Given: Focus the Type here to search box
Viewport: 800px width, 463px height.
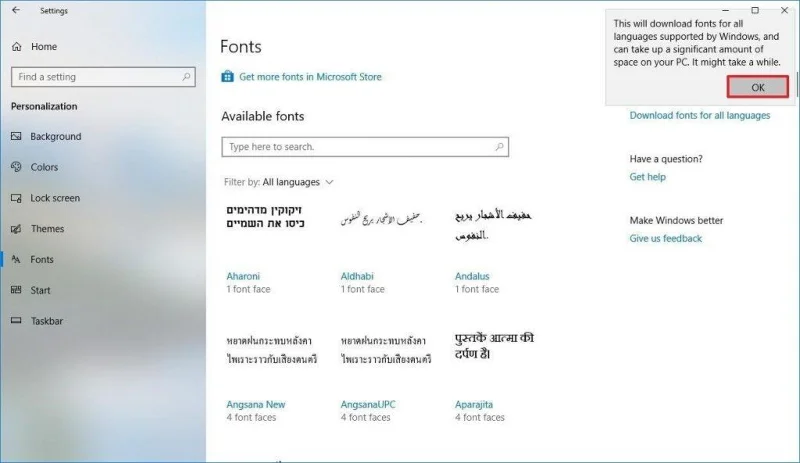Looking at the screenshot, I should 365,147.
